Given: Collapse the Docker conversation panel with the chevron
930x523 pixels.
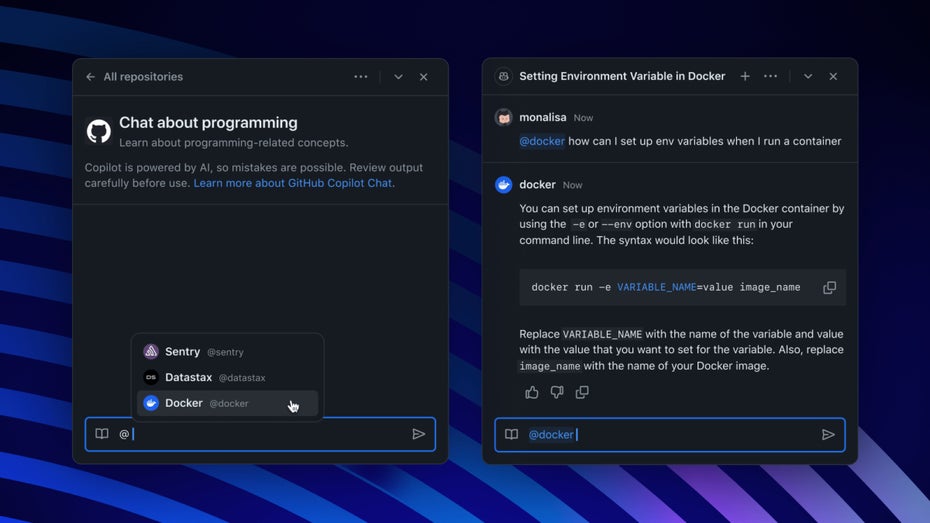Looking at the screenshot, I should (808, 76).
